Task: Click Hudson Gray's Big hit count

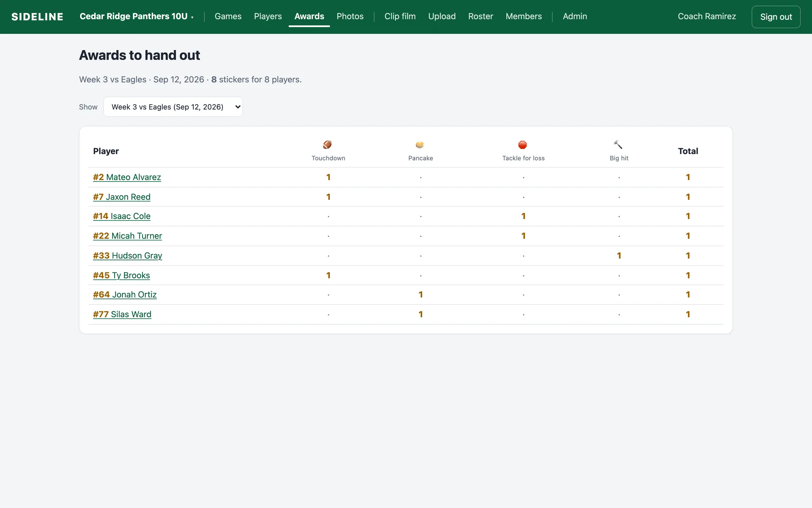Action: coord(619,256)
